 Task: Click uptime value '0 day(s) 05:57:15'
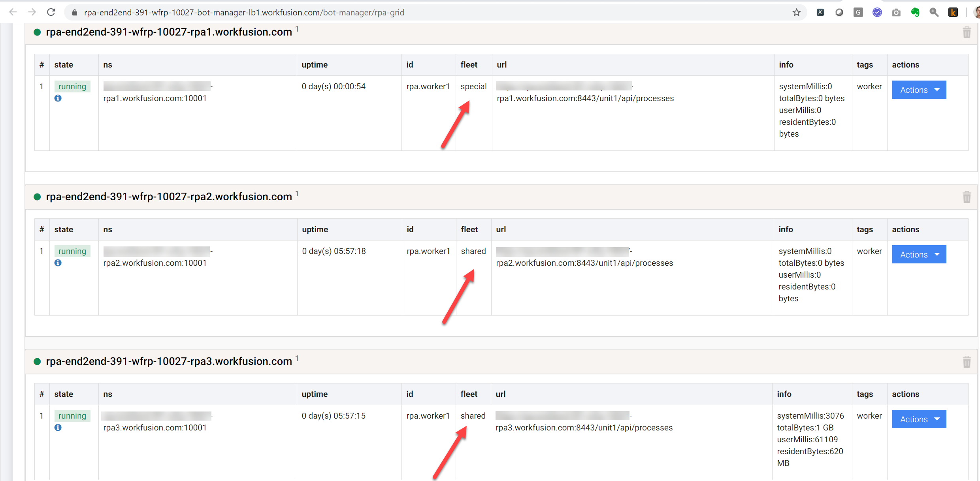point(334,416)
